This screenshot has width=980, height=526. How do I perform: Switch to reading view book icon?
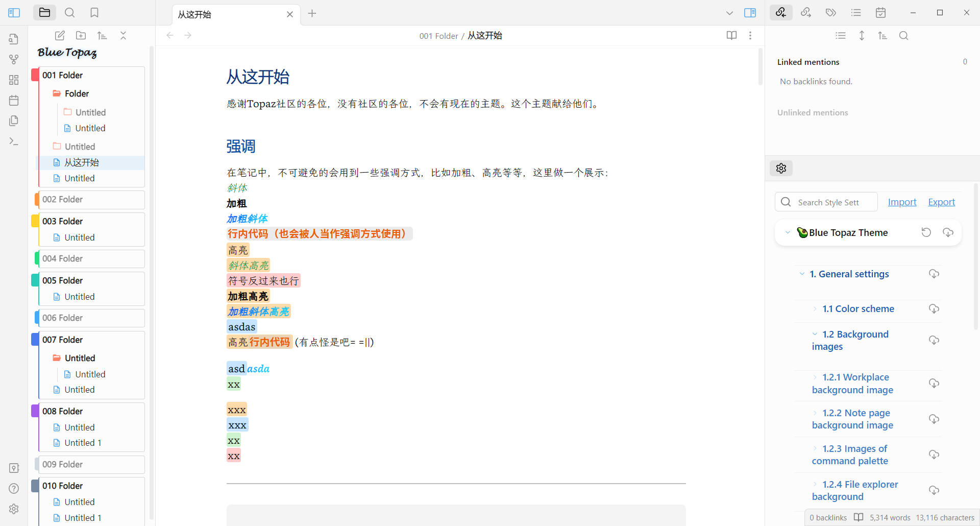pos(731,35)
